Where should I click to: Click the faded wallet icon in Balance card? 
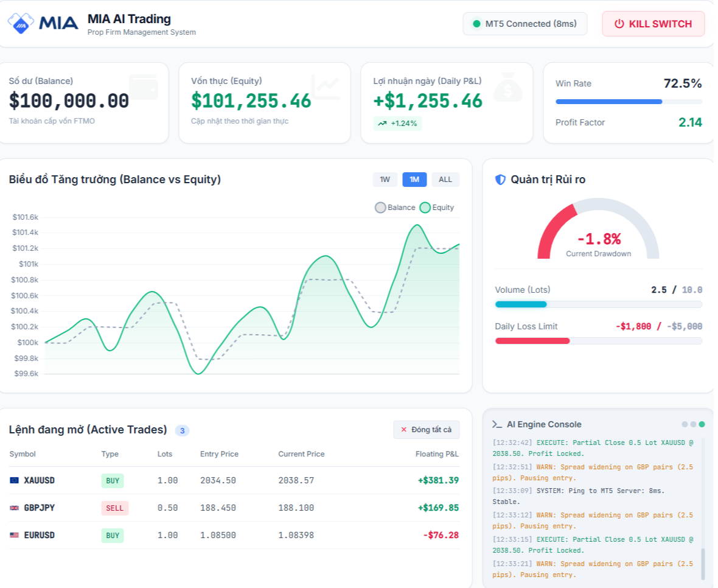pos(144,87)
